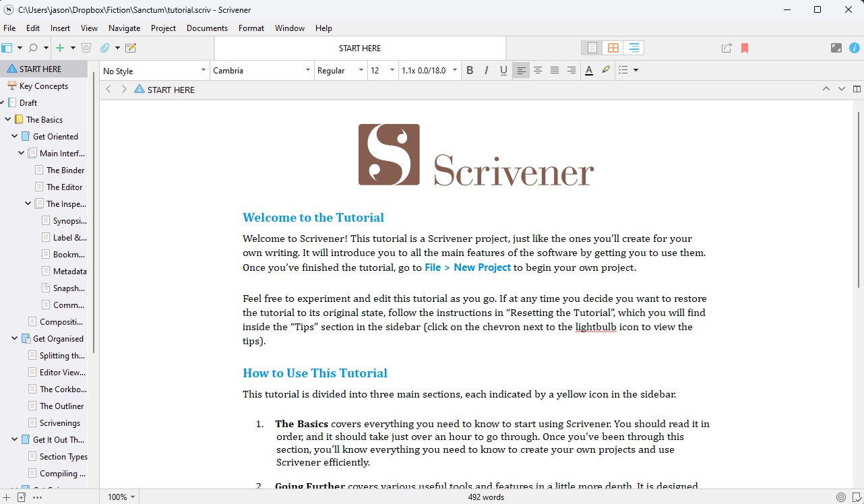The image size is (864, 504).
Task: Open the File menu
Action: (x=9, y=28)
